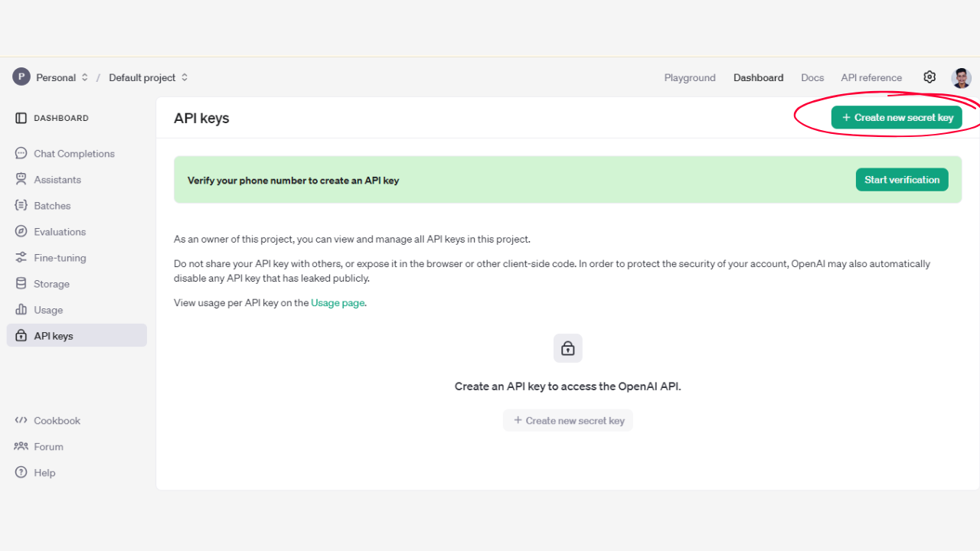
Task: Click the API keys lock icon in sidebar
Action: click(x=21, y=335)
